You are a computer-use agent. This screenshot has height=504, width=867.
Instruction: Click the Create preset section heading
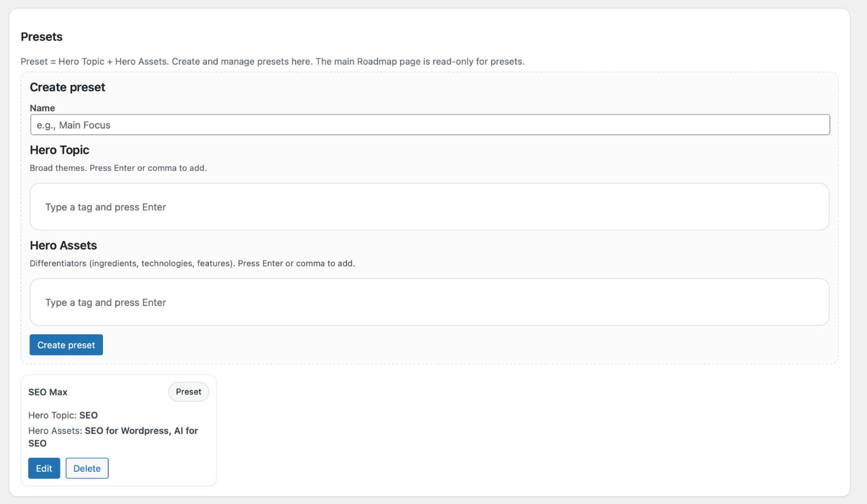coord(67,87)
